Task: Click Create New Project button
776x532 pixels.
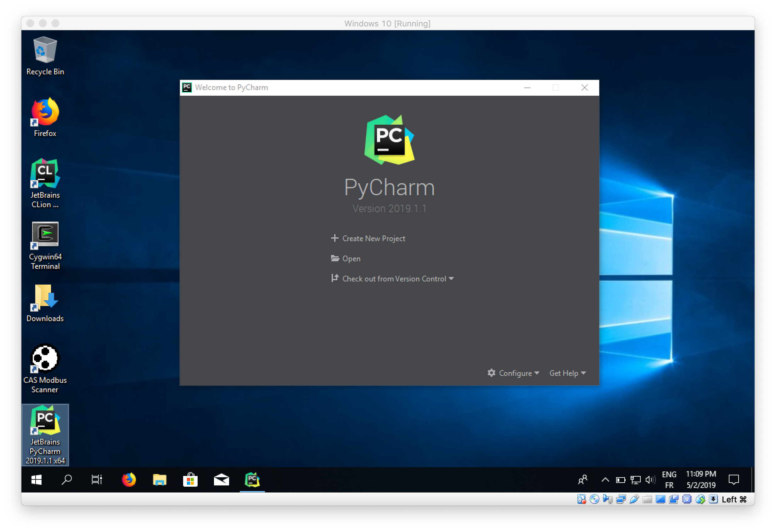Action: pos(373,238)
